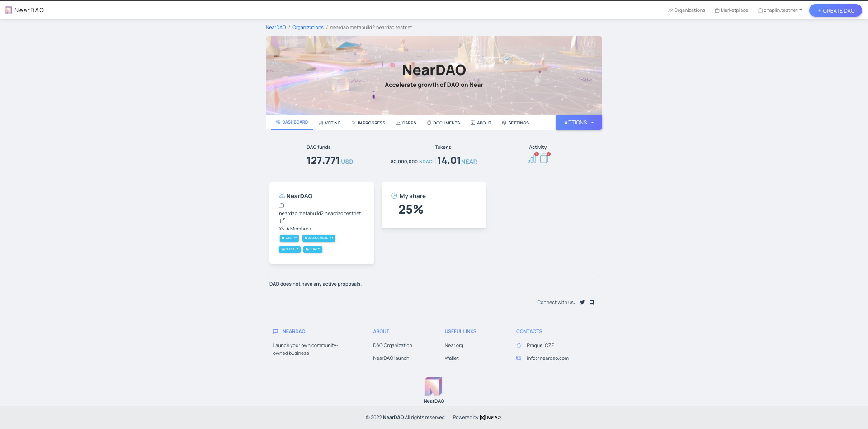Open the DAO Organization footer link

392,346
